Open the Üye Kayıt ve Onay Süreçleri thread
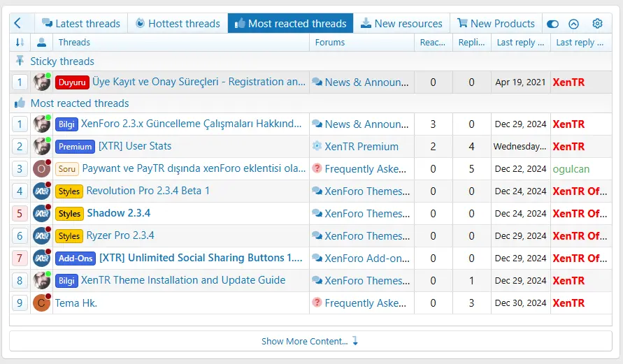Image resolution: width=623 pixels, height=364 pixels. [199, 82]
